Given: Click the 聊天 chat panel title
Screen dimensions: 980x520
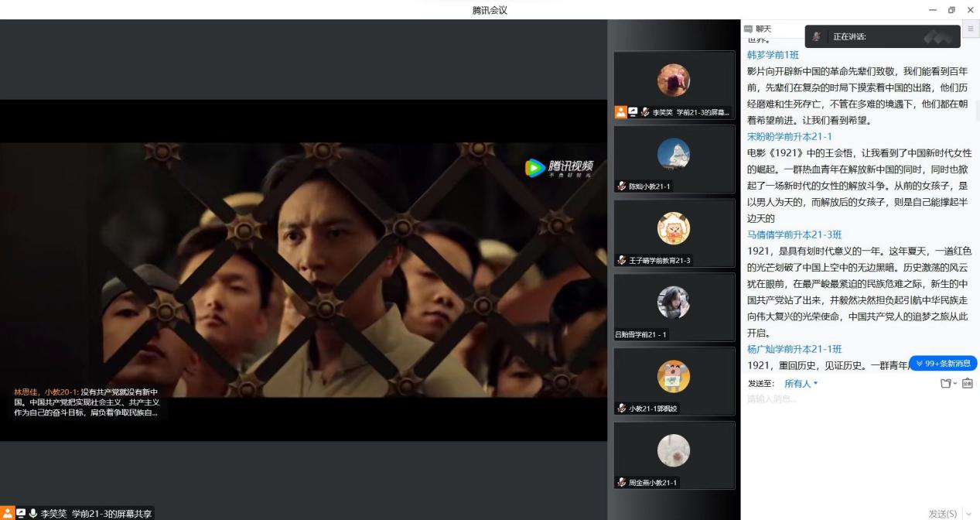Looking at the screenshot, I should pos(763,29).
